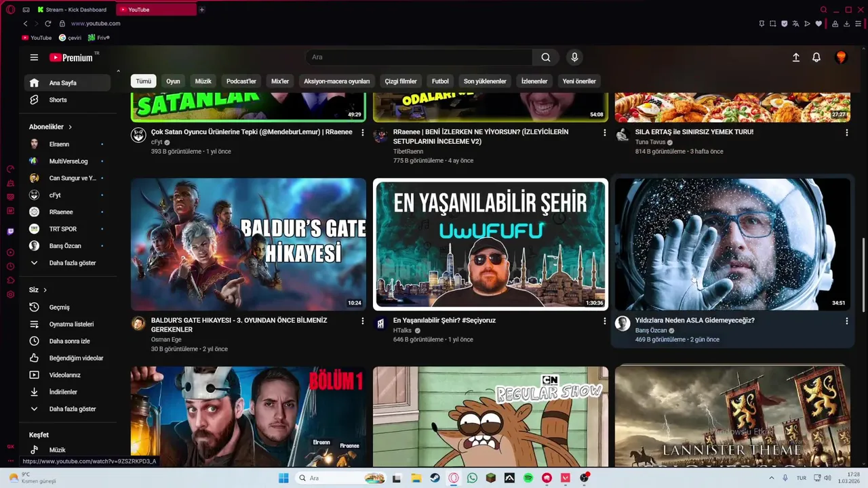Click the magnifier search button
This screenshot has height=488, width=868.
coord(546,58)
